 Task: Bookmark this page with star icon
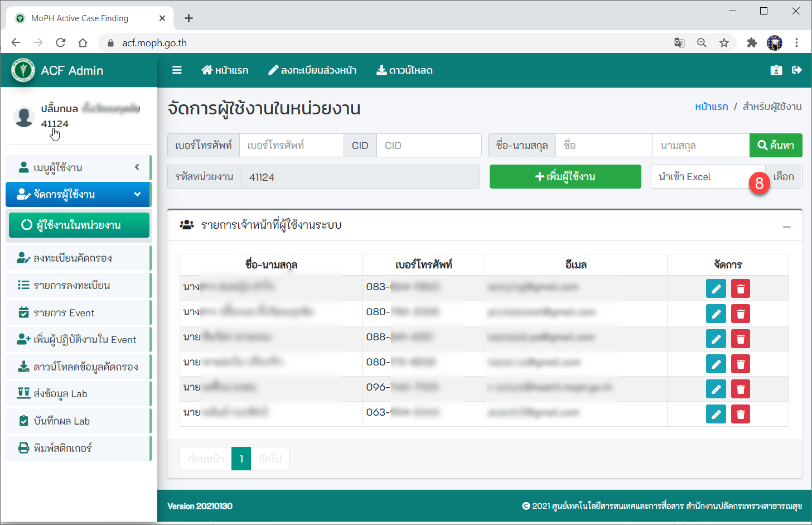[724, 43]
